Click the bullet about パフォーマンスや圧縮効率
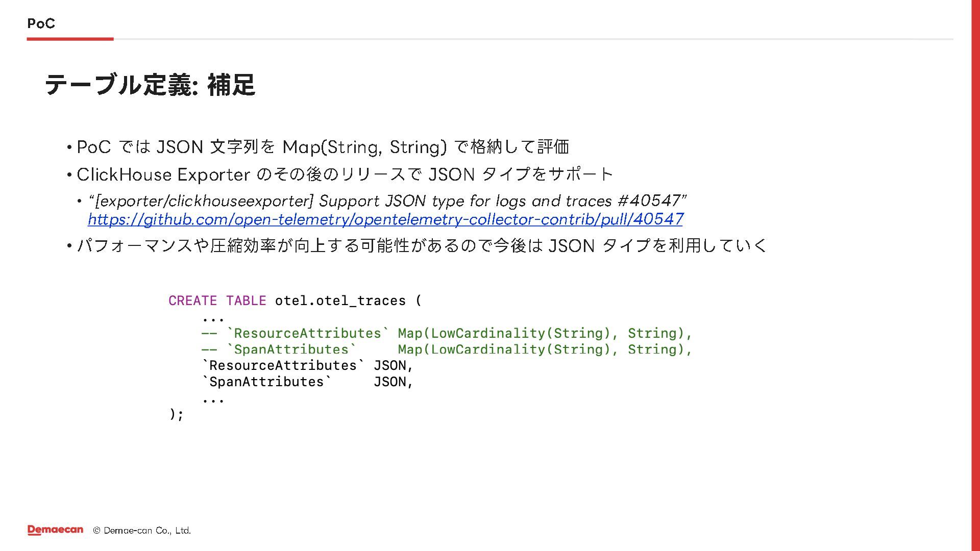 [421, 245]
